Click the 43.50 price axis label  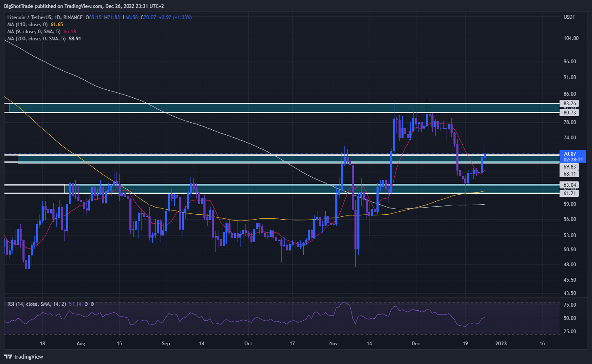click(570, 293)
